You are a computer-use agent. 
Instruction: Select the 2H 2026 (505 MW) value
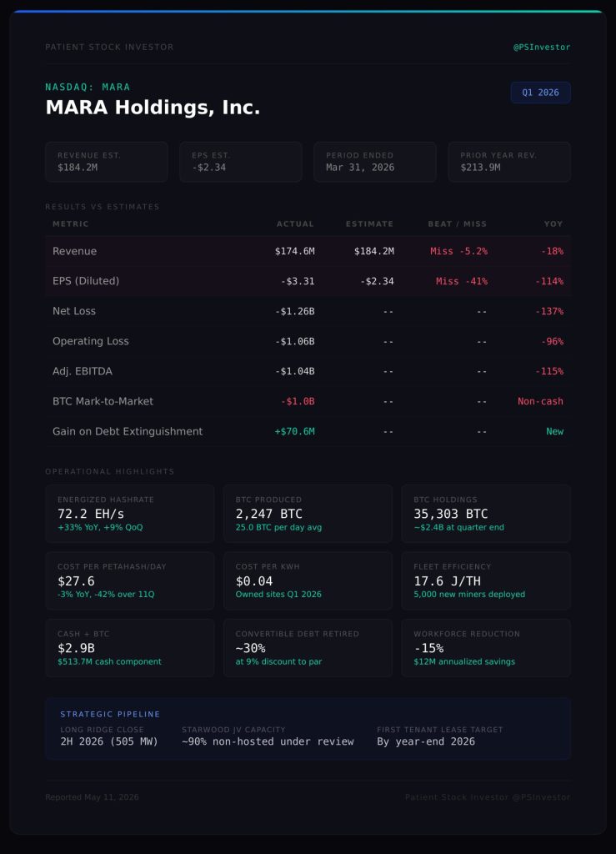coord(109,741)
